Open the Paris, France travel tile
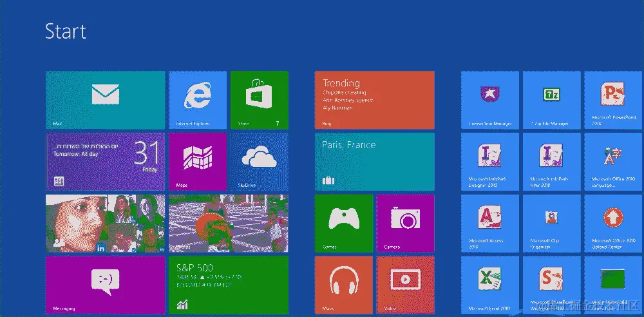 coord(375,162)
